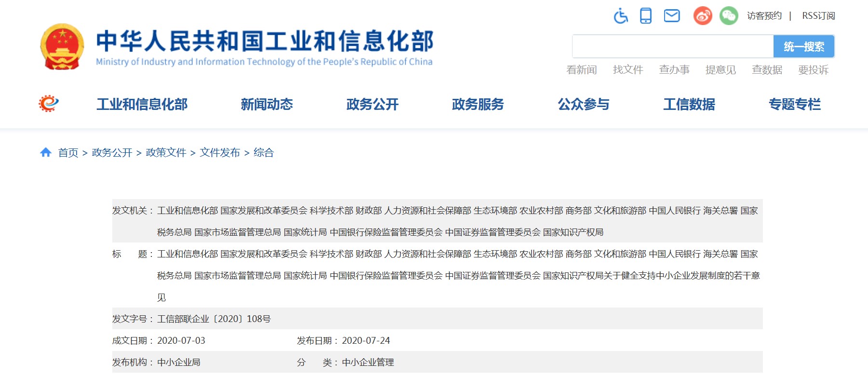Click the 发文机关 label
This screenshot has width=868, height=390.
(x=133, y=211)
